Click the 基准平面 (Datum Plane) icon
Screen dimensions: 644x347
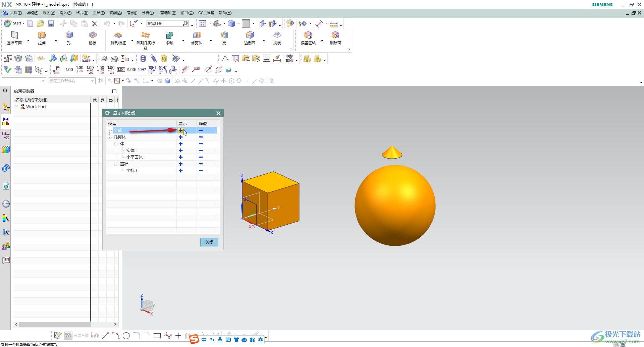click(x=14, y=36)
